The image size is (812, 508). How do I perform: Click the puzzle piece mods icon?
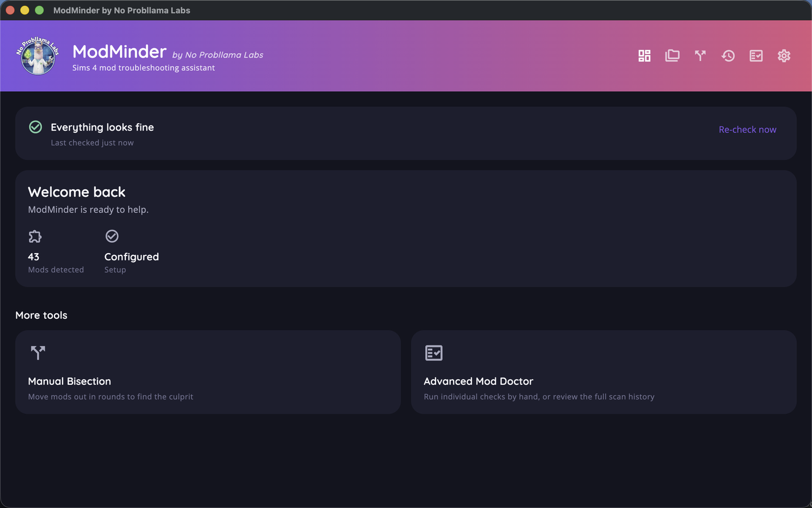click(35, 236)
